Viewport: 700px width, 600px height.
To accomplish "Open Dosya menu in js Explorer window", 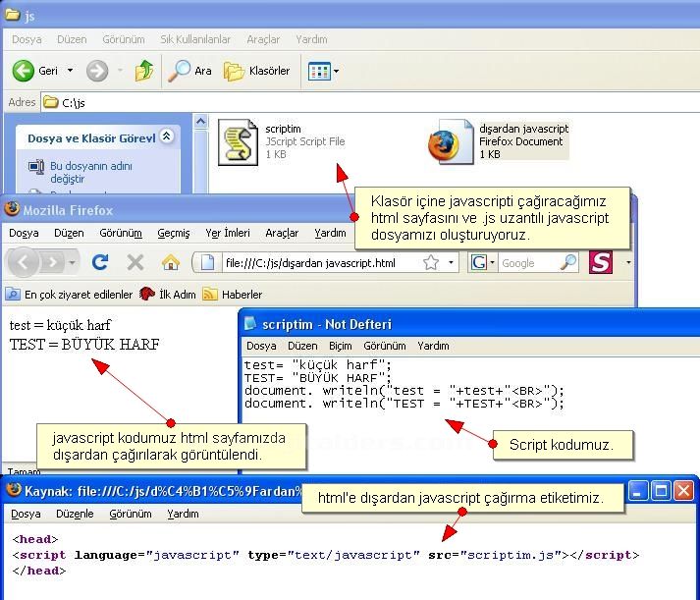I will point(27,39).
